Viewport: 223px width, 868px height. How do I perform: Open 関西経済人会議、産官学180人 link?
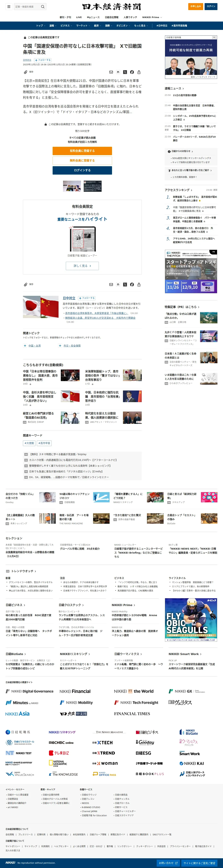click(x=100, y=317)
